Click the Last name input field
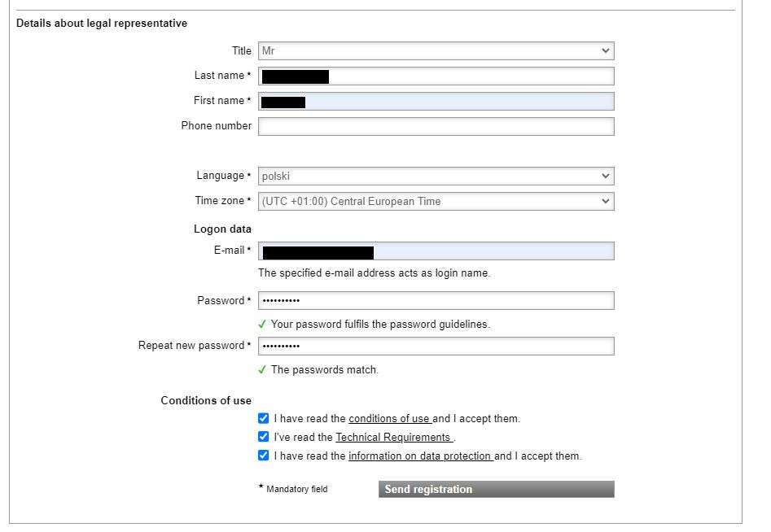Image resolution: width=771 pixels, height=532 pixels. click(x=471, y=76)
